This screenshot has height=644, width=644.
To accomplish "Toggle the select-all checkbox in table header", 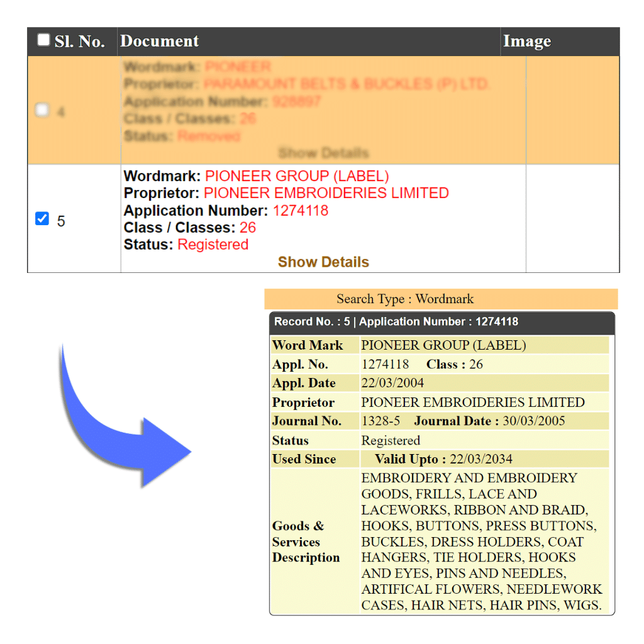I will pyautogui.click(x=43, y=40).
